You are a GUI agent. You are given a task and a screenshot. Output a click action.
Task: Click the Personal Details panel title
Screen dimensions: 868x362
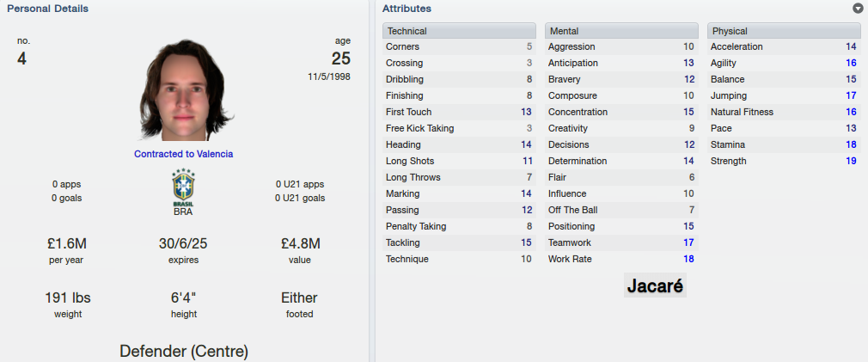pyautogui.click(x=47, y=9)
